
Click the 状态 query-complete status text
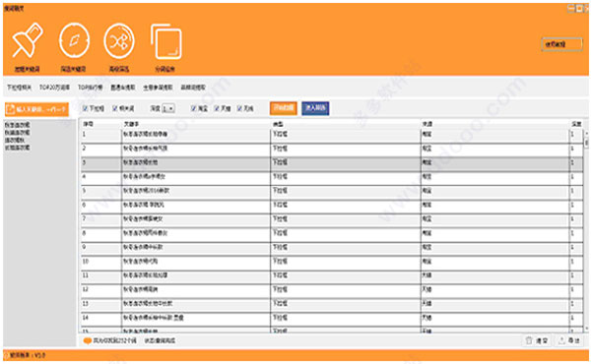160,340
